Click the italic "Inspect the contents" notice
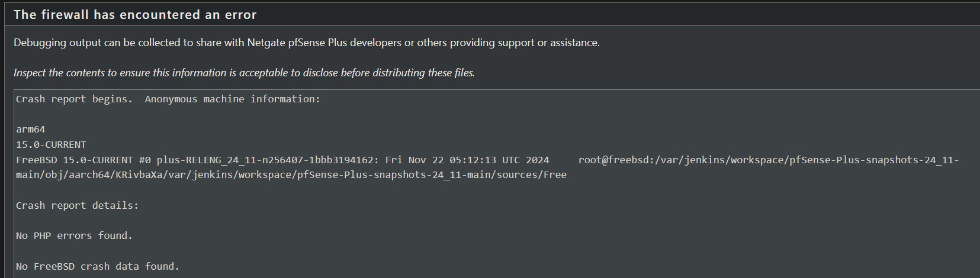 click(244, 73)
